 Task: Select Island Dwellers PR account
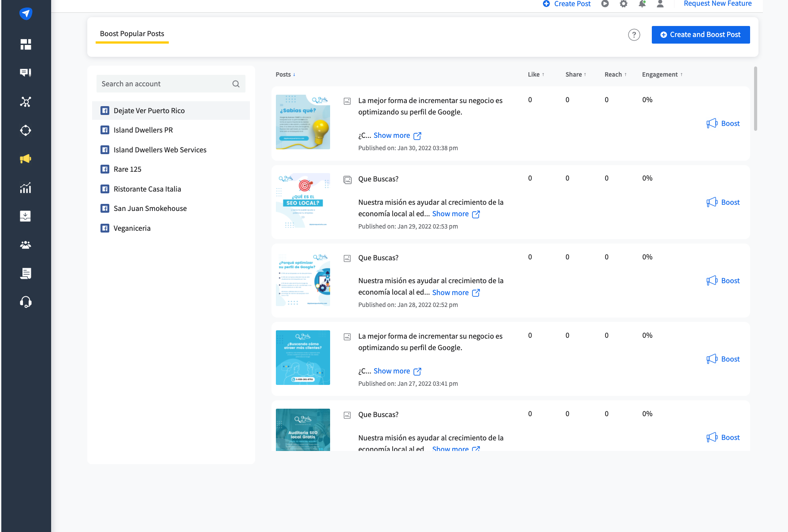point(143,130)
